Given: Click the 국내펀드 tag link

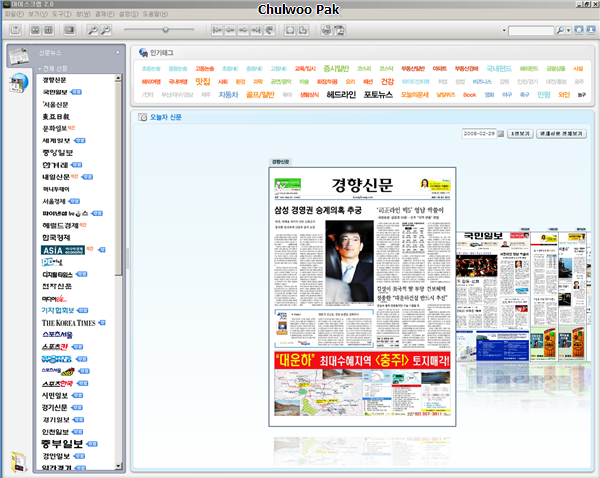Looking at the screenshot, I should coord(499,69).
